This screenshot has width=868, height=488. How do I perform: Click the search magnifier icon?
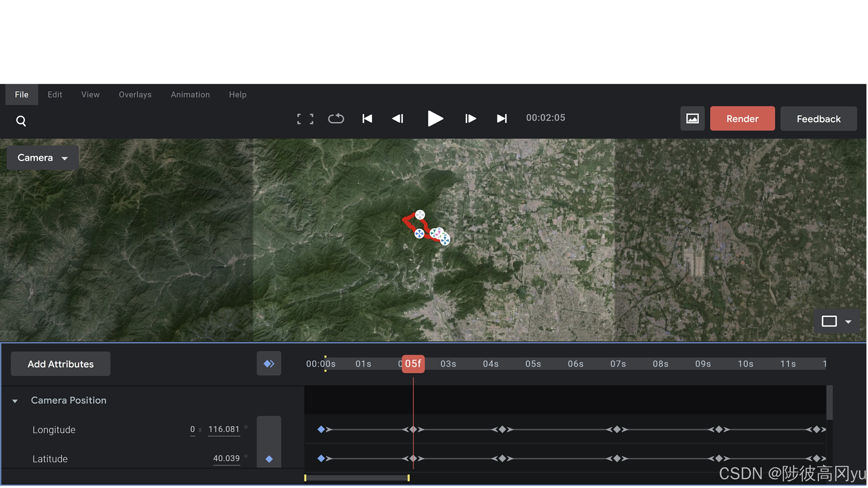21,121
